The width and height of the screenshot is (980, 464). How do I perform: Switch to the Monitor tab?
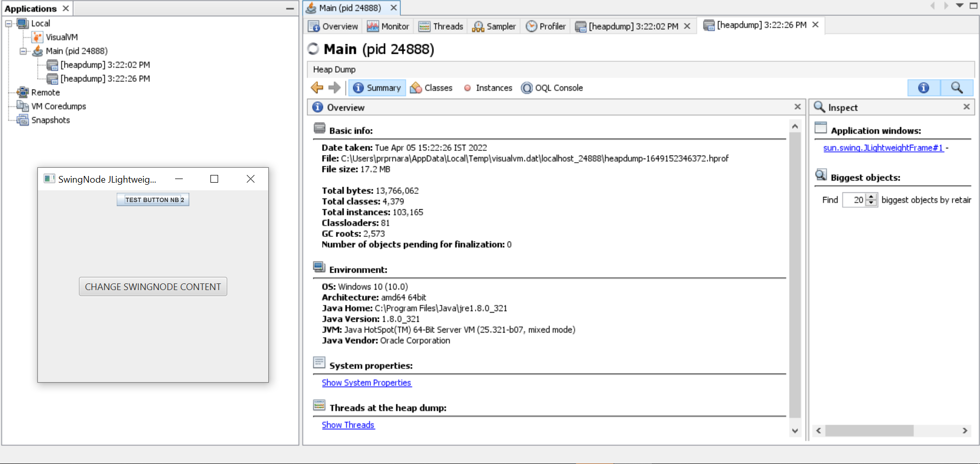point(388,27)
